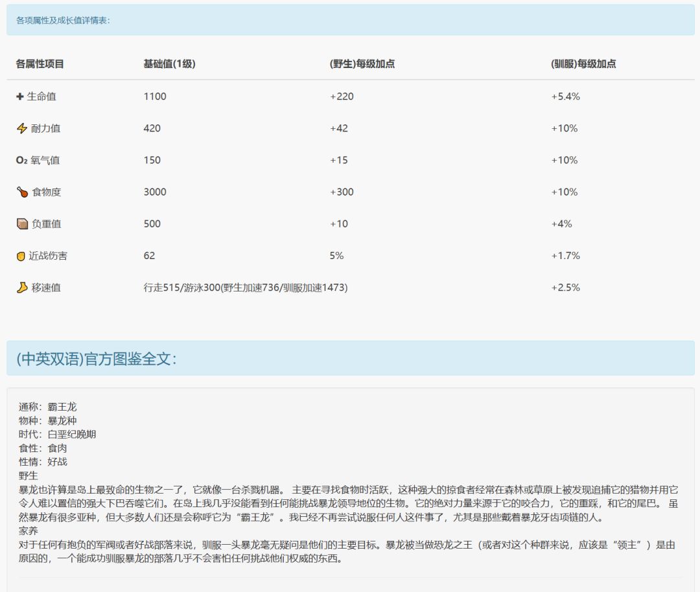Viewport: 700px width, 592px height.
Task: Click the fist melee icon beside 近战伤害
Action: (x=21, y=256)
